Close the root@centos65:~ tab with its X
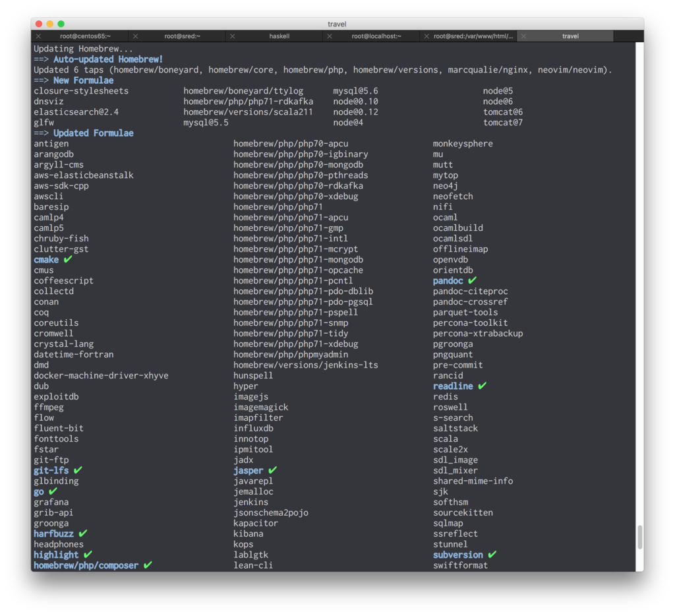 click(x=38, y=36)
